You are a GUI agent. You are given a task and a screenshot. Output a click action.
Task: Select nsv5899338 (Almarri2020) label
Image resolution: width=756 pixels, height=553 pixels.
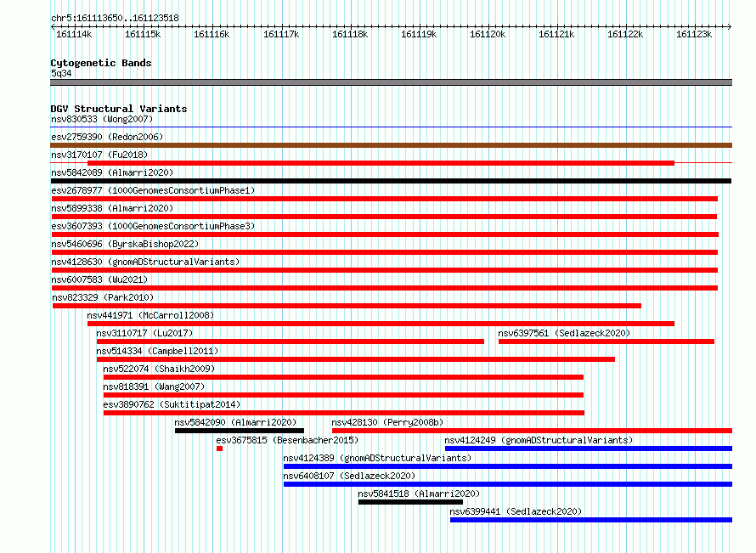(112, 208)
